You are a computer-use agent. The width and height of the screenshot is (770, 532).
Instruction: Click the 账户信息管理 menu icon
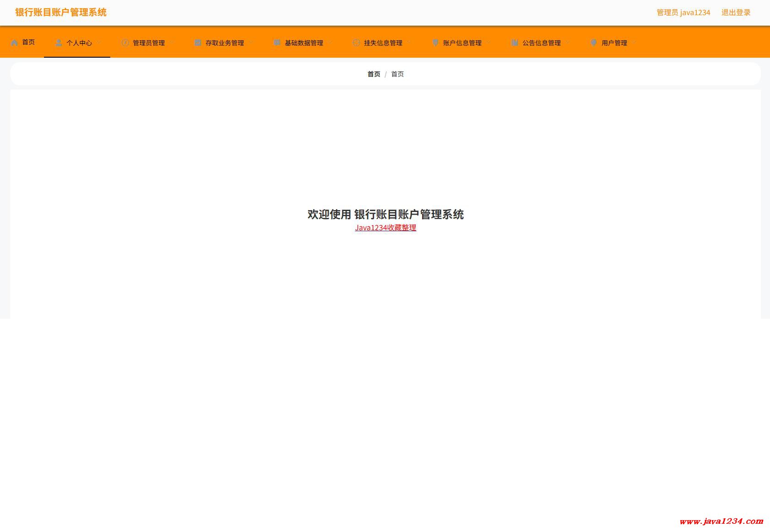tap(435, 43)
